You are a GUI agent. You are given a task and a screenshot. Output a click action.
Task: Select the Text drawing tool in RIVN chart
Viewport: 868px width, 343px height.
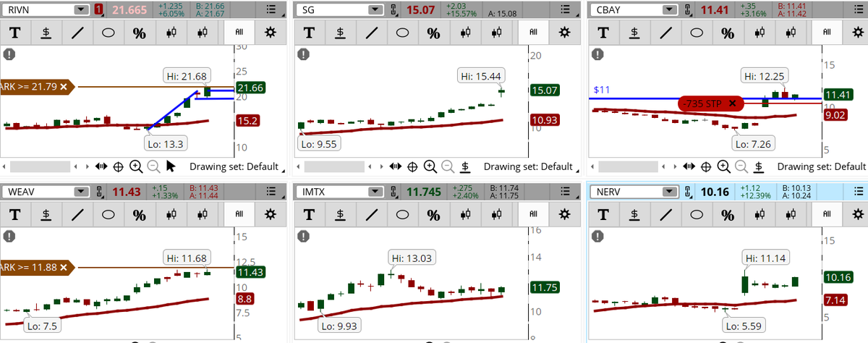click(x=15, y=33)
